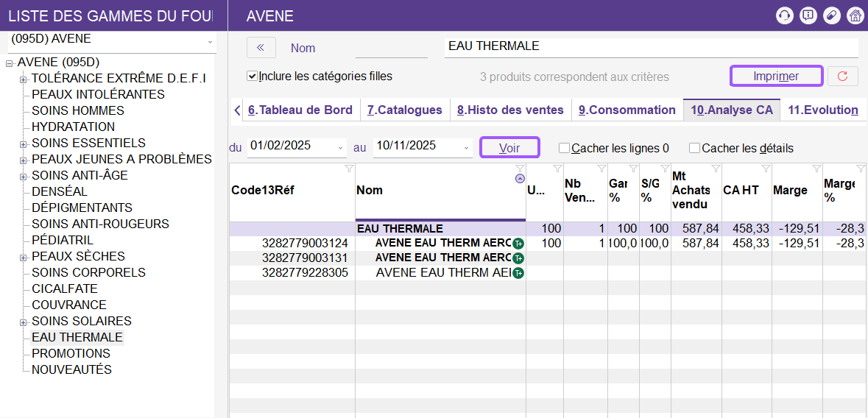Open the information speech bubble icon
This screenshot has width=868, height=418.
point(808,15)
